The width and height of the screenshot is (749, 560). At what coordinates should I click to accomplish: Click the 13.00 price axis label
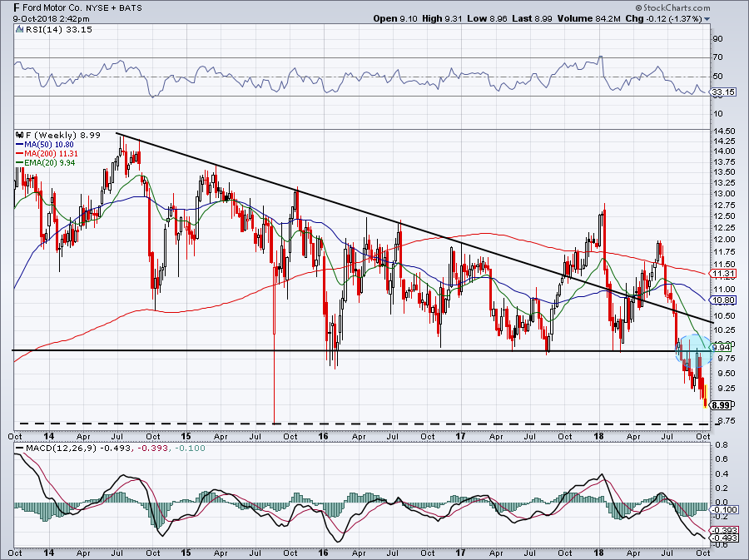722,194
